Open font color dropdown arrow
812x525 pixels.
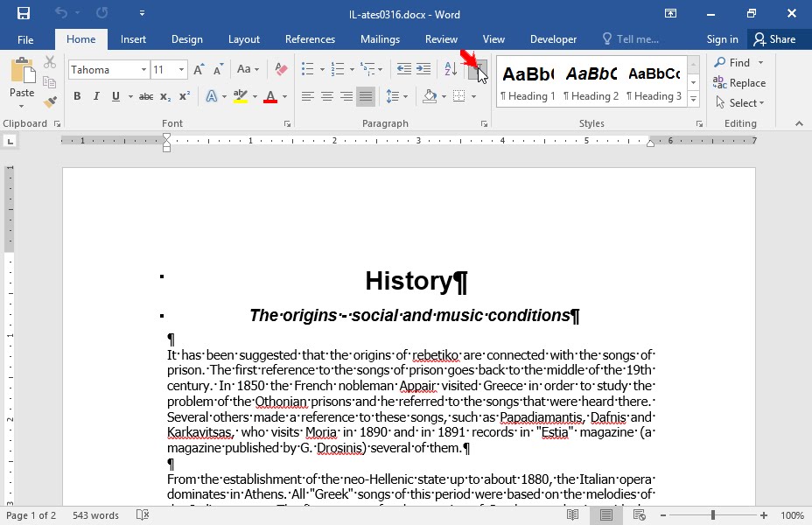[285, 96]
